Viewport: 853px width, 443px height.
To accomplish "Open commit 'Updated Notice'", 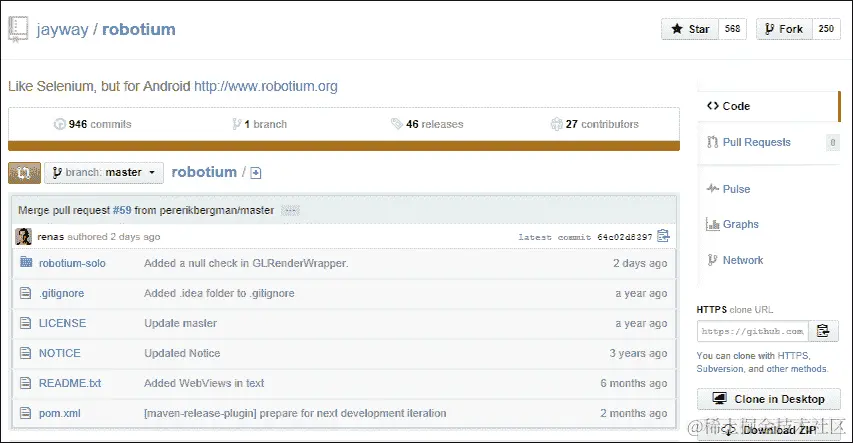I will point(182,353).
